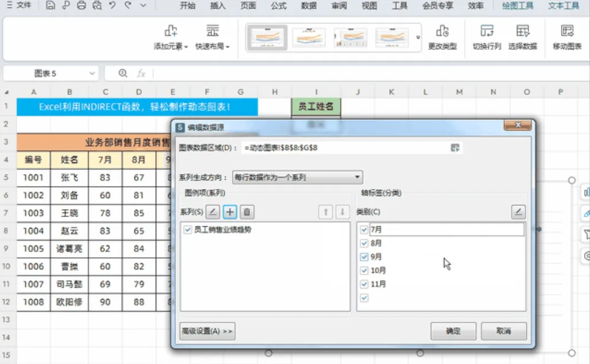The width and height of the screenshot is (590, 364).
Task: Click the move series down arrow
Action: 342,212
